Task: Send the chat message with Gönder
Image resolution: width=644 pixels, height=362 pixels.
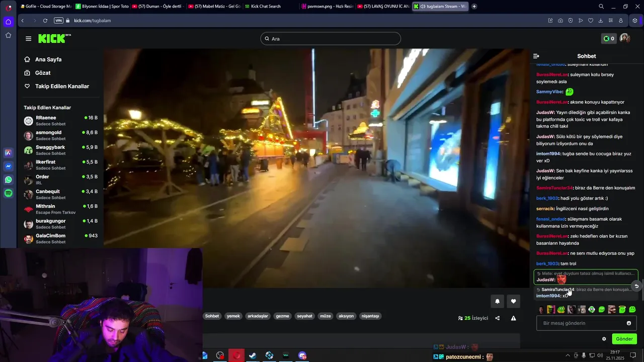Action: [x=624, y=339]
